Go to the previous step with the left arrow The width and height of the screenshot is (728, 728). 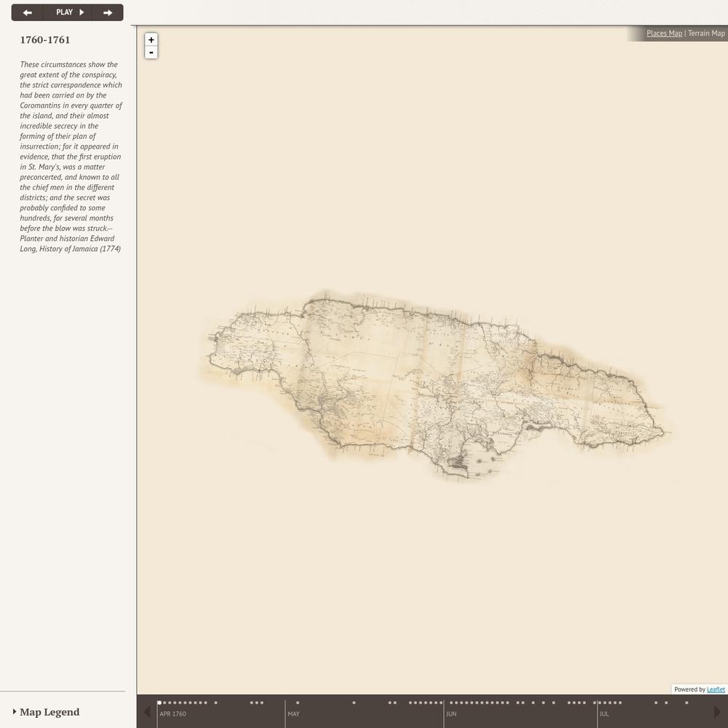coord(28,12)
